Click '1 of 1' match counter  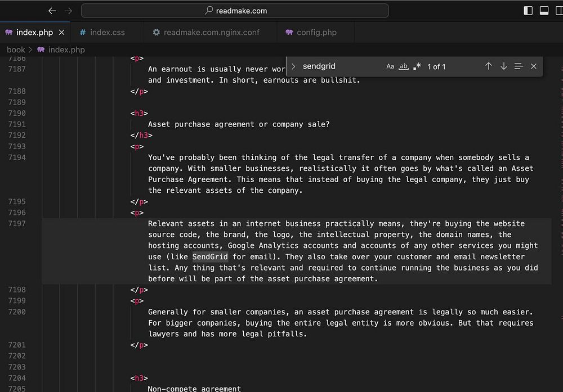436,67
